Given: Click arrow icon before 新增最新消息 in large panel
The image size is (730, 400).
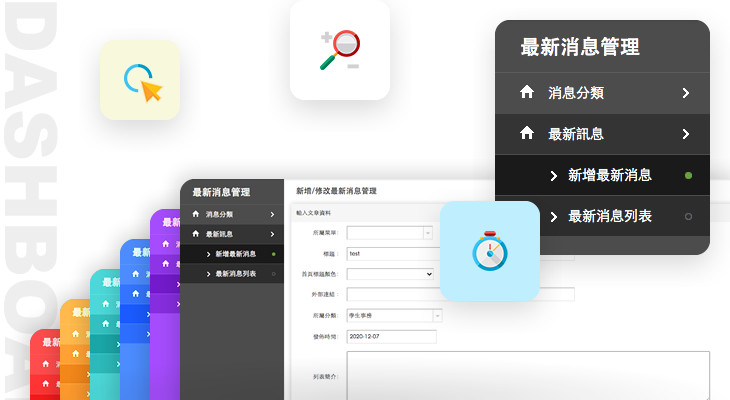Looking at the screenshot, I should [553, 175].
